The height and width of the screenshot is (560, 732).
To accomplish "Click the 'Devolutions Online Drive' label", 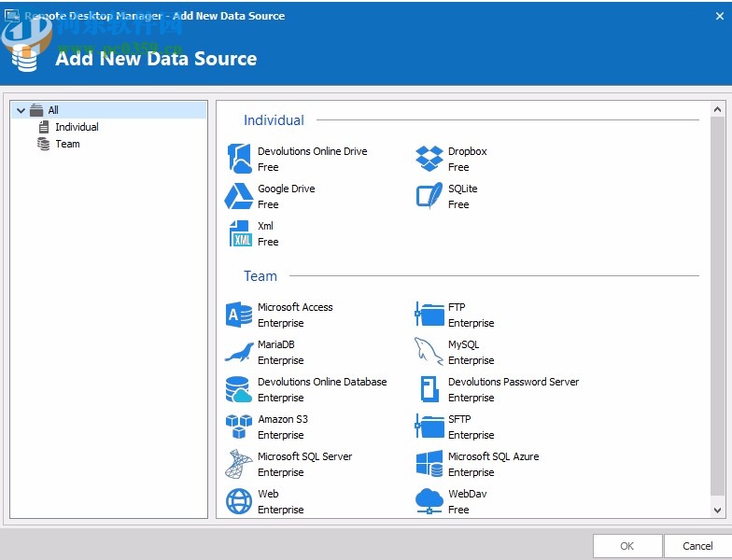I will pyautogui.click(x=312, y=151).
